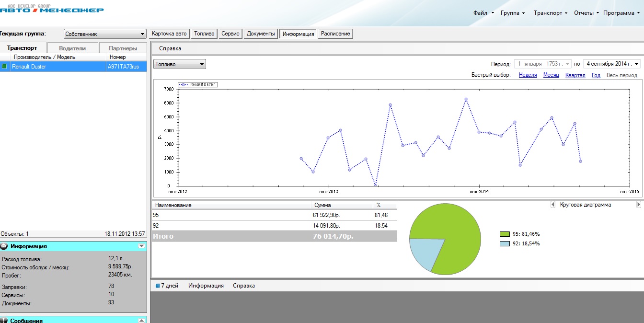The width and height of the screenshot is (644, 323).
Task: Click the green status square next to Renault Duster
Action: tap(4, 67)
